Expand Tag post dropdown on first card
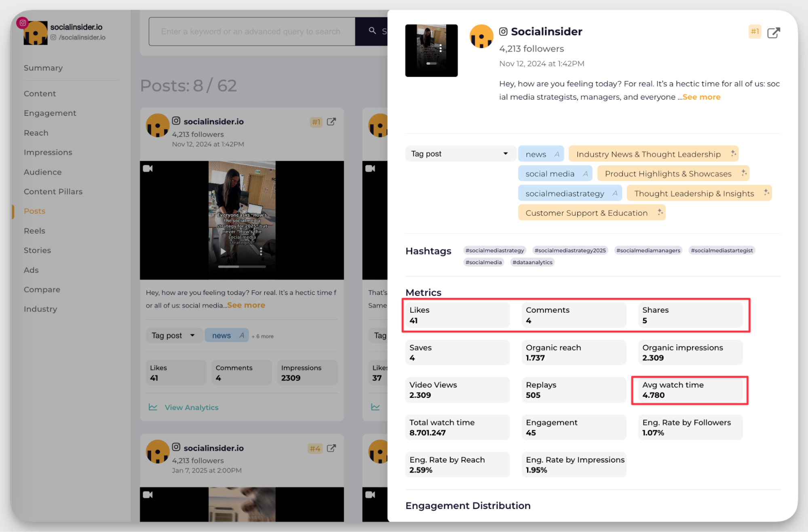Image resolution: width=808 pixels, height=532 pixels. [x=173, y=335]
